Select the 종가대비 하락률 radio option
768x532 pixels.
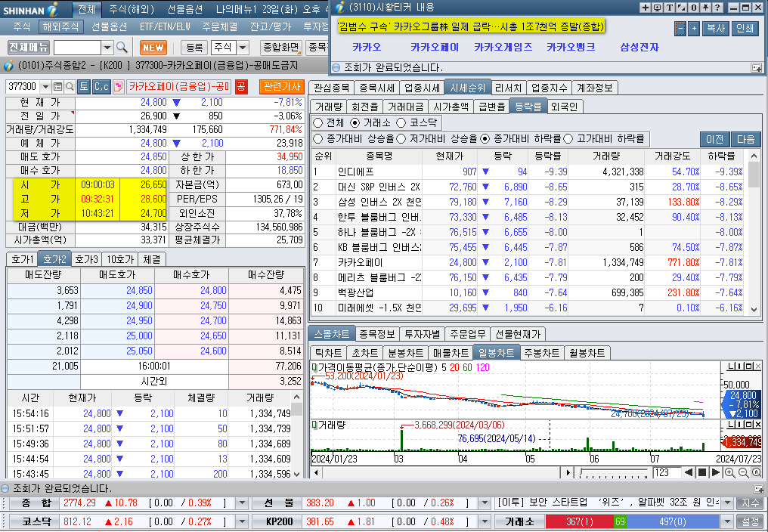[x=485, y=139]
